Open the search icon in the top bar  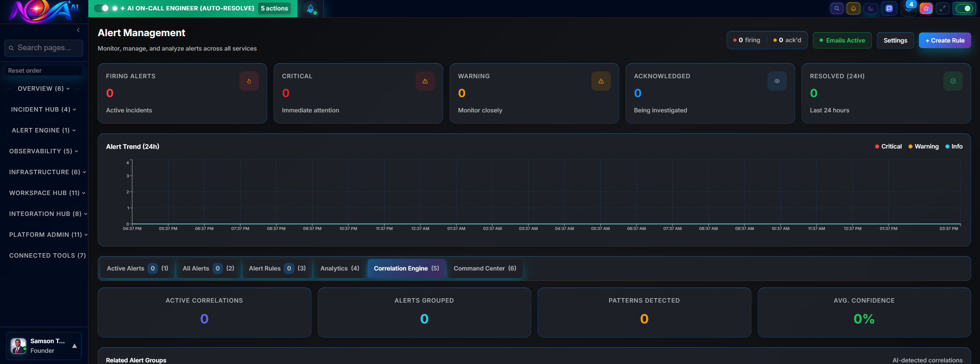[837, 8]
